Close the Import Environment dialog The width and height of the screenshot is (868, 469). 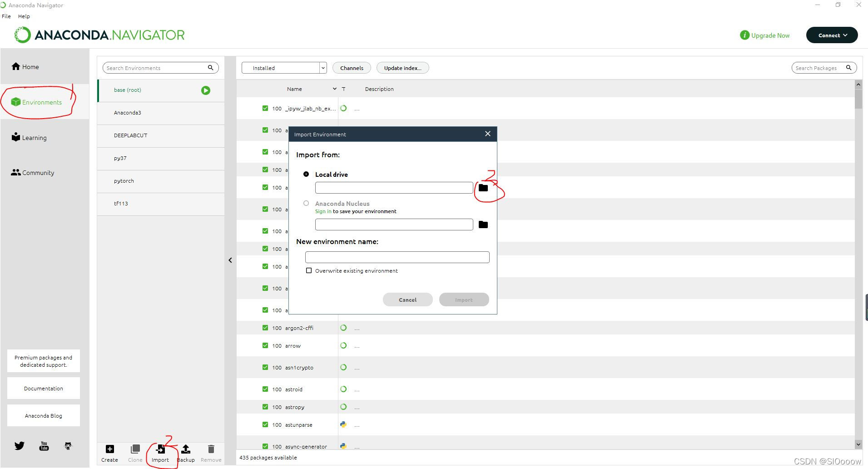coord(488,134)
